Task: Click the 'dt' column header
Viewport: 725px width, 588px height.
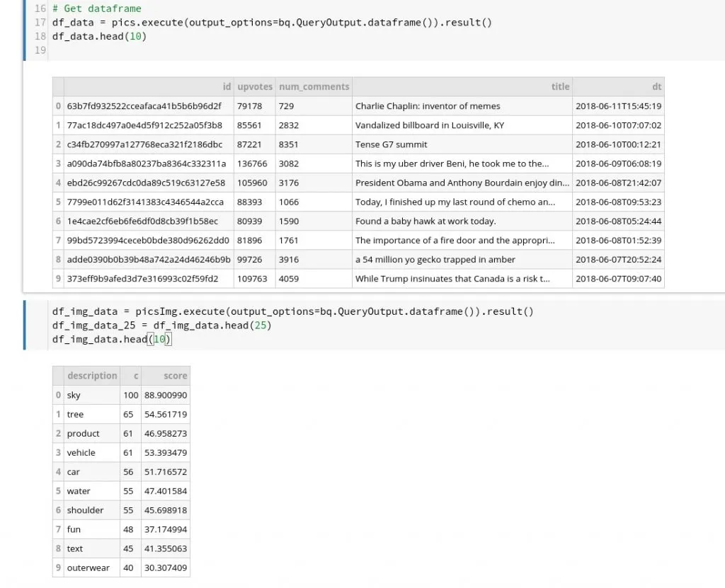Action: 656,86
